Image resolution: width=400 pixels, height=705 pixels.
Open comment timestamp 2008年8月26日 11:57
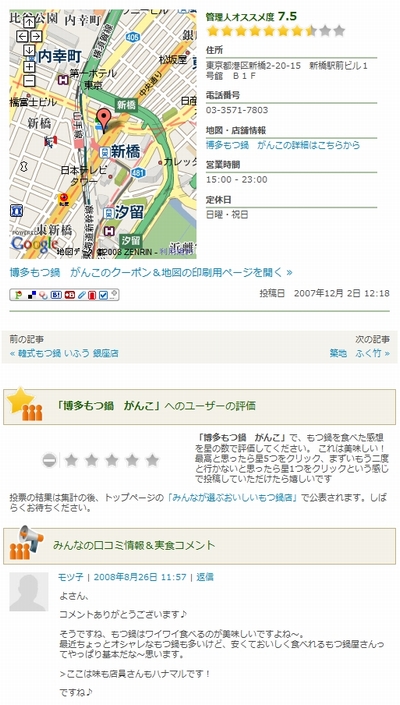click(140, 577)
